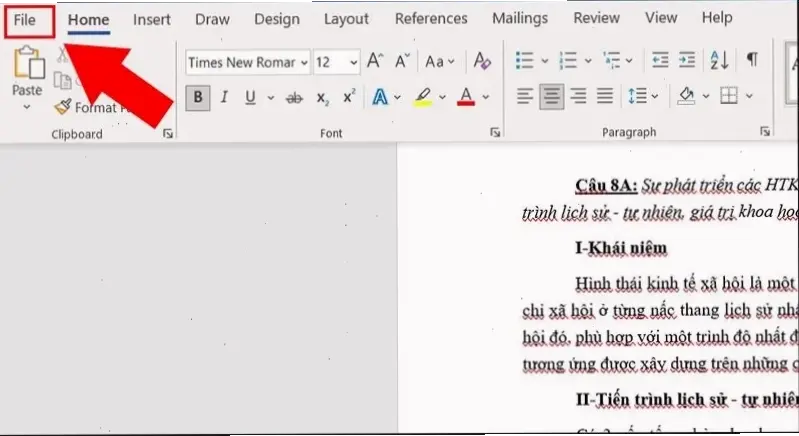The height and width of the screenshot is (436, 799).
Task: Open multilevel list dropdown arrow
Action: pos(629,61)
